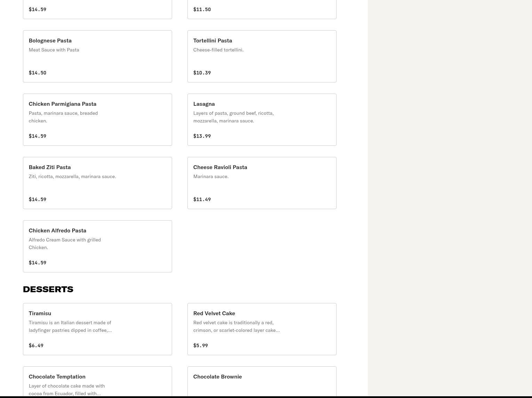Click the Cheese Ravioli "Marinara sauce." description

211,176
